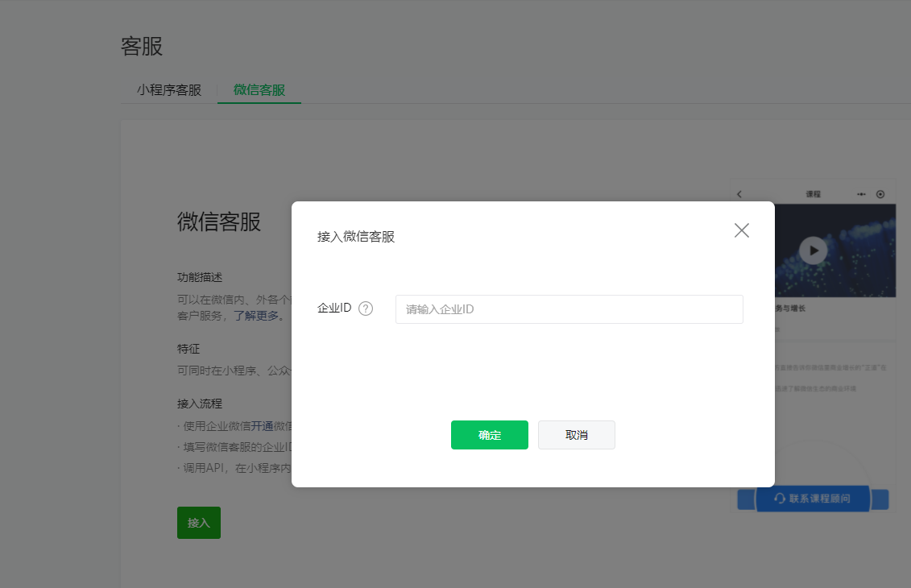
Task: Cancel the dialog using 取消
Action: click(x=576, y=435)
